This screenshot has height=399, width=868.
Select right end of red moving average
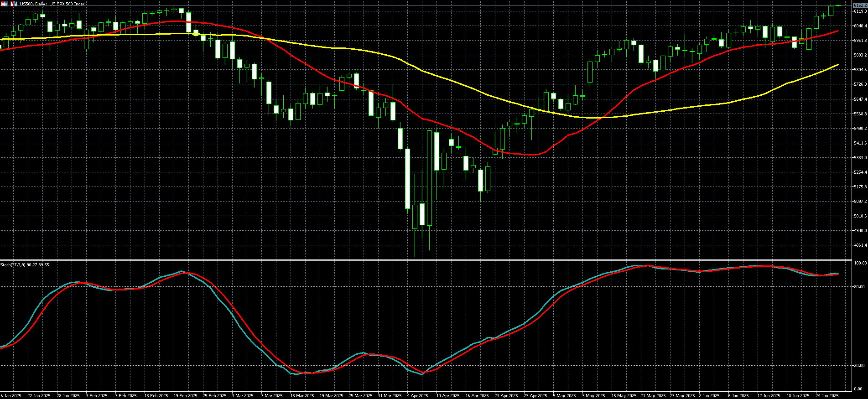838,31
